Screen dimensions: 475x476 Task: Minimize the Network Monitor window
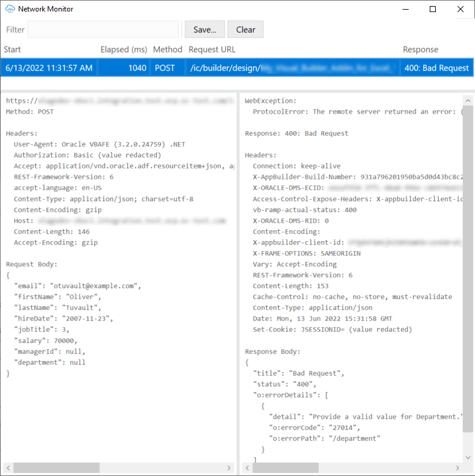[x=406, y=9]
